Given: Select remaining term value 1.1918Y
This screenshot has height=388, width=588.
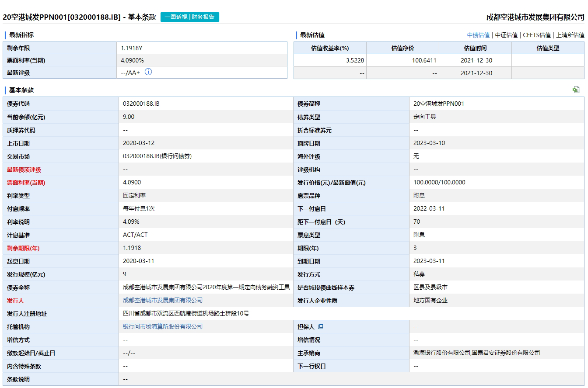Looking at the screenshot, I should coord(132,48).
